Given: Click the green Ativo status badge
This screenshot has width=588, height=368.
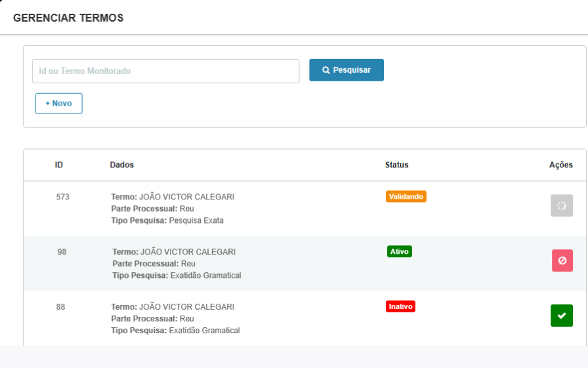Looking at the screenshot, I should pos(400,251).
